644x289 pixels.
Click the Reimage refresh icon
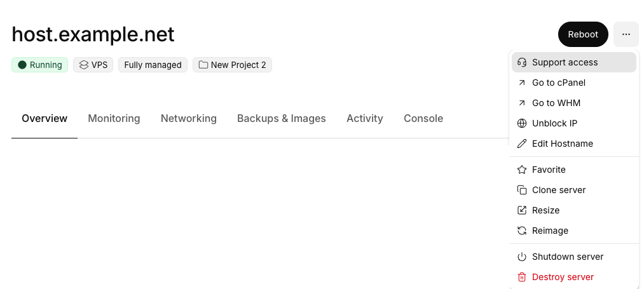click(x=522, y=231)
